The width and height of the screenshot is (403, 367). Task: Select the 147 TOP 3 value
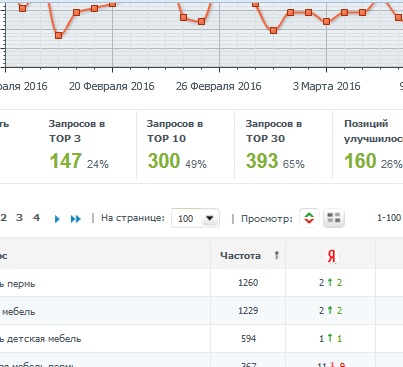click(x=65, y=161)
